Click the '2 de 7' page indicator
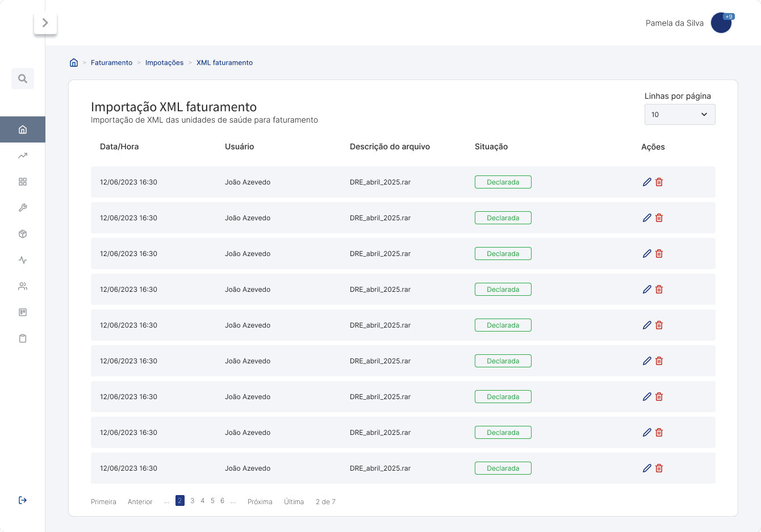This screenshot has width=761, height=532. coord(325,502)
